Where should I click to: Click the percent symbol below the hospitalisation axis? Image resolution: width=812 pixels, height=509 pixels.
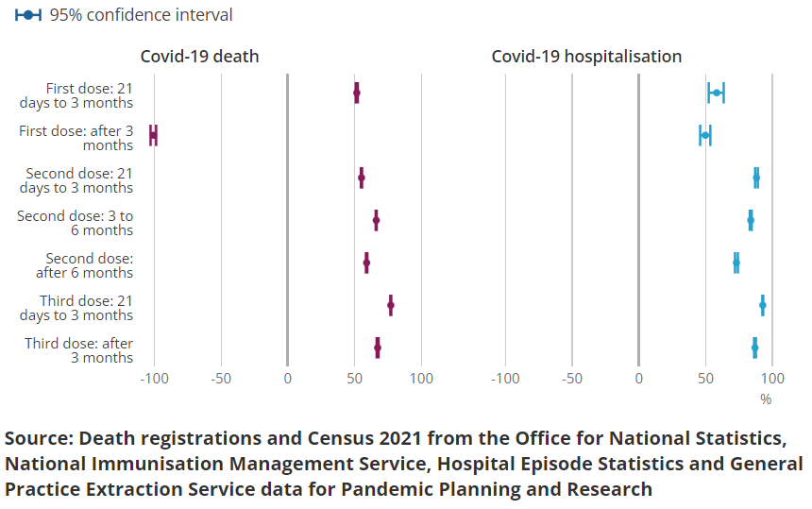click(766, 399)
